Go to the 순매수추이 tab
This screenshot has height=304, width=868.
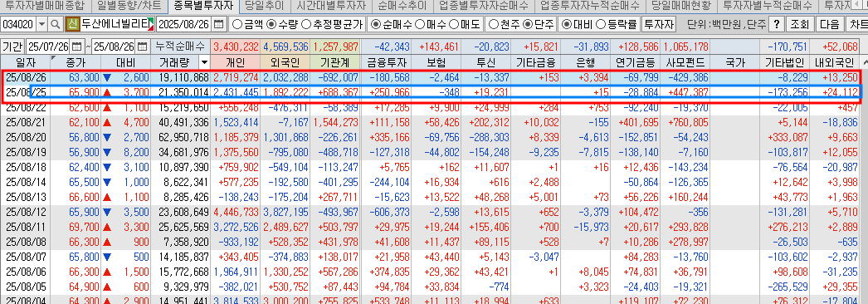403,6
